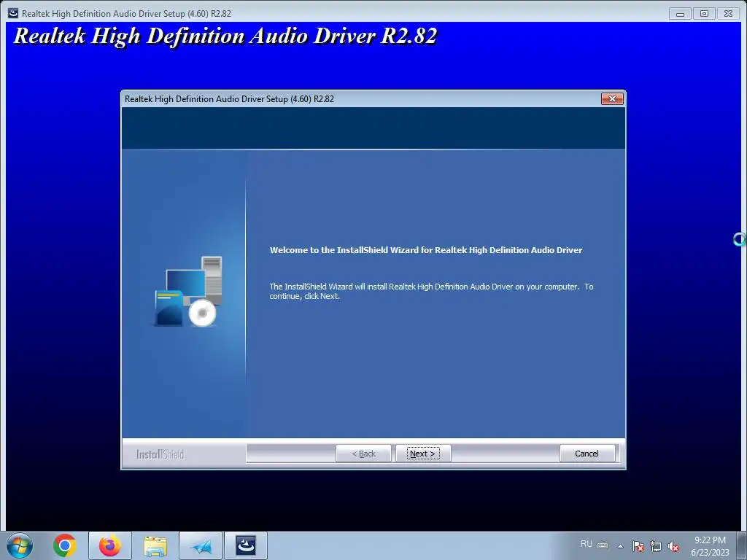The image size is (747, 560).
Task: Click the setup window icon in outer title bar
Action: pyautogui.click(x=13, y=13)
